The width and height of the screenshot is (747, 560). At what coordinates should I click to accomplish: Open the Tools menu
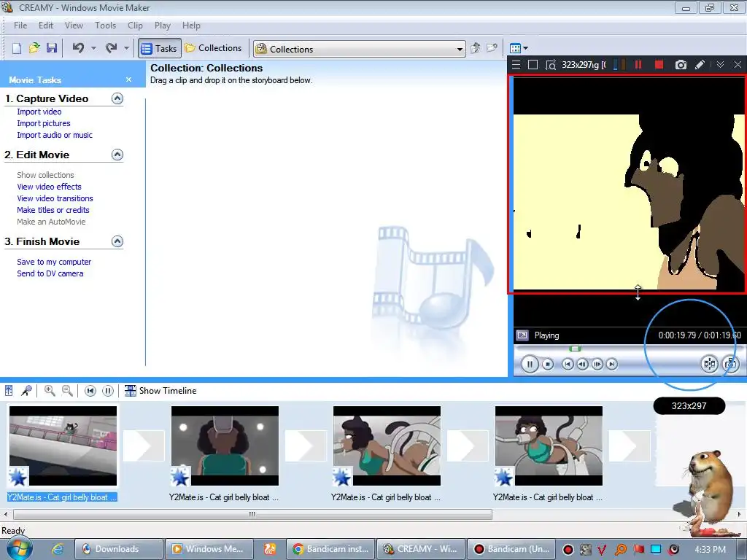105,26
